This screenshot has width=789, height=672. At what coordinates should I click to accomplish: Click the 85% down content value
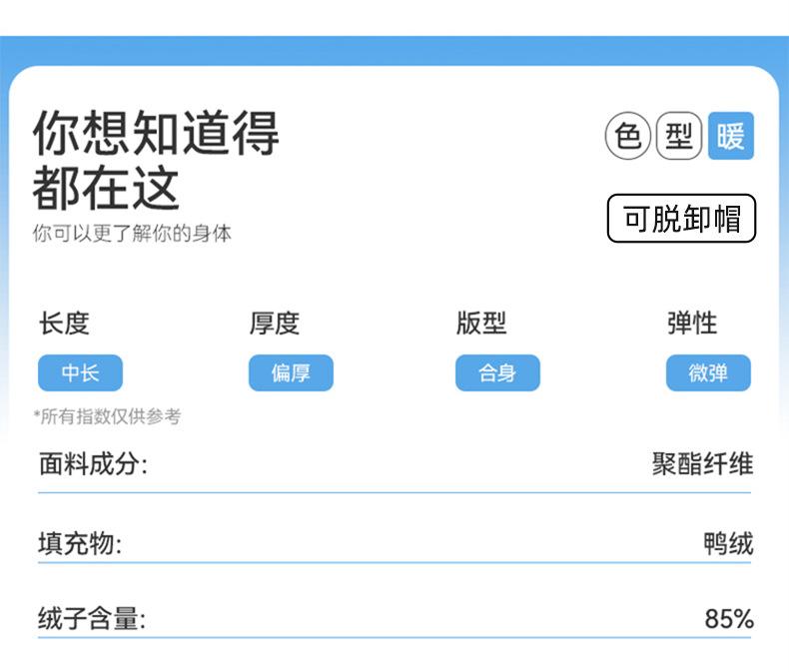pos(729,619)
